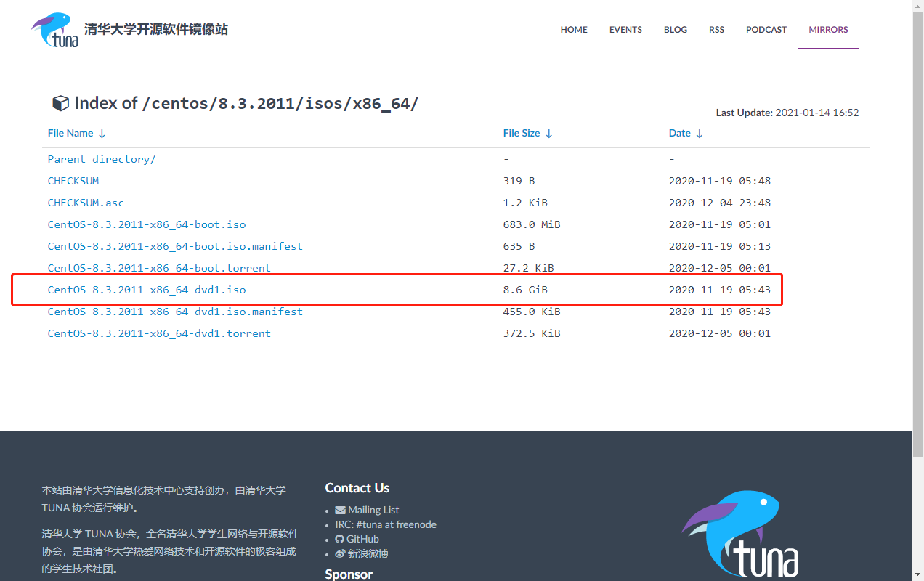The width and height of the screenshot is (924, 581).
Task: Open the PODCAST navigation item
Action: pos(766,30)
